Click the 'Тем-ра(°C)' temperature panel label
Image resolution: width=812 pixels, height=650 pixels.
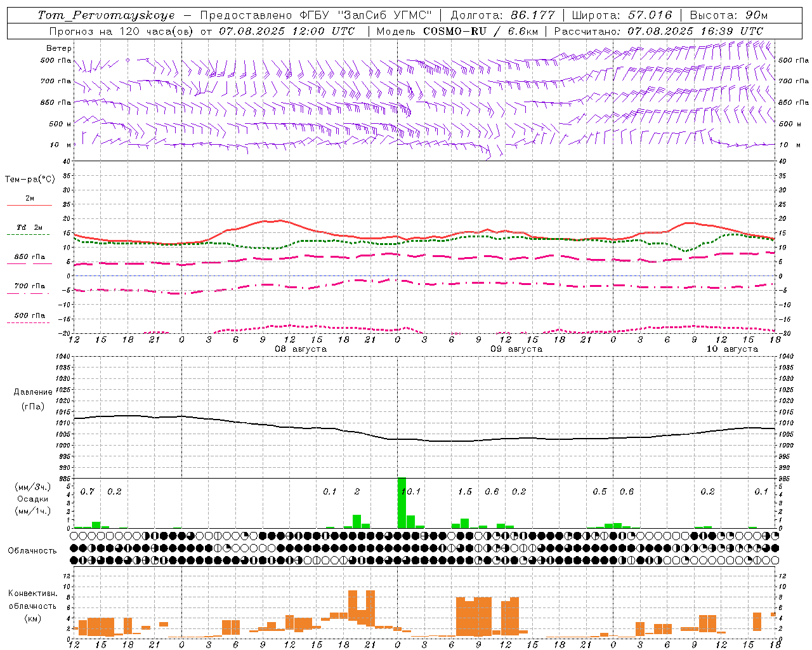[x=30, y=180]
